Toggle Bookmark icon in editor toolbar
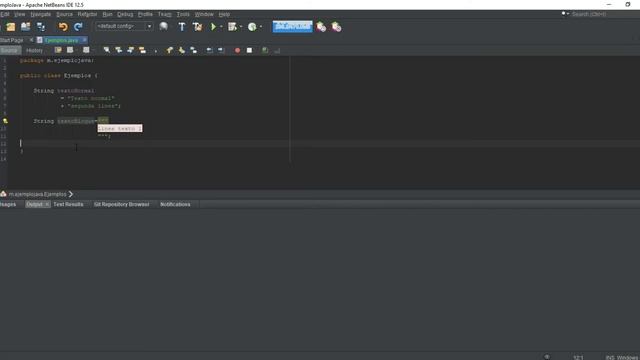The width and height of the screenshot is (640, 360). point(193,50)
